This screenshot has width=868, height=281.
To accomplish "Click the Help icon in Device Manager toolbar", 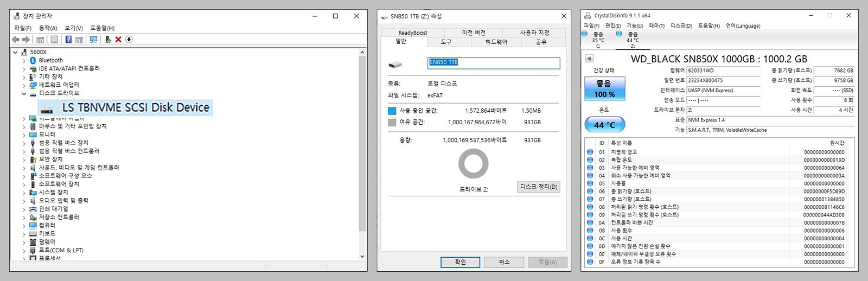I will tap(68, 40).
